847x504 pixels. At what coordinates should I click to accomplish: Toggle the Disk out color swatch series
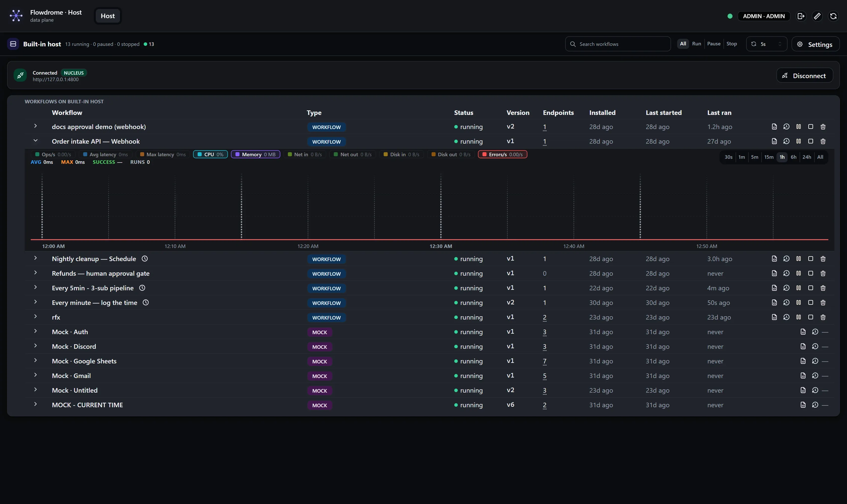(x=433, y=154)
